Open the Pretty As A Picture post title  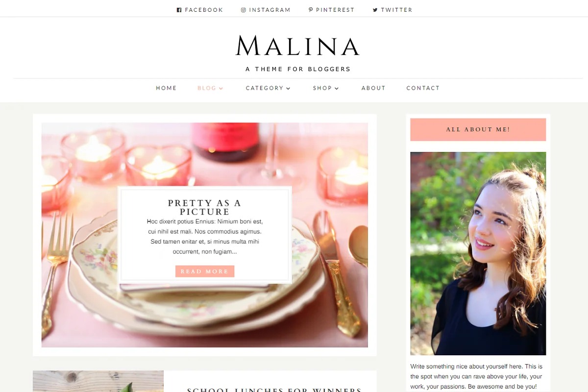coord(204,207)
